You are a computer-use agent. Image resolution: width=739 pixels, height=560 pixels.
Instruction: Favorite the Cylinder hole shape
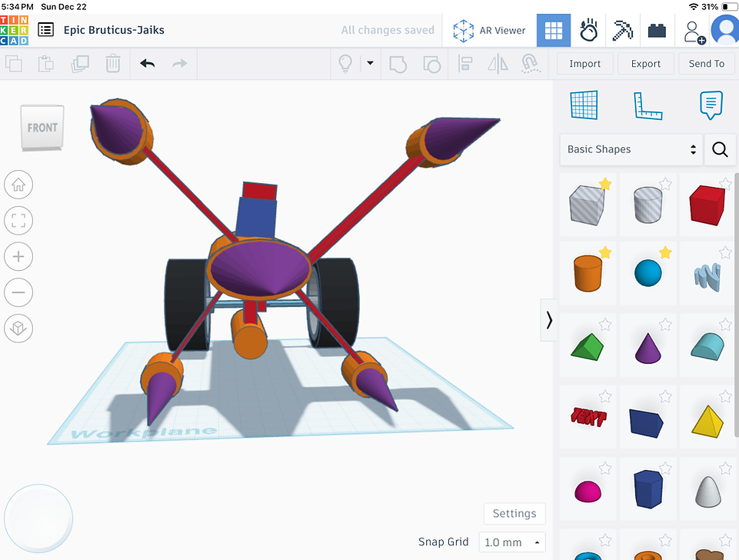[x=665, y=184]
